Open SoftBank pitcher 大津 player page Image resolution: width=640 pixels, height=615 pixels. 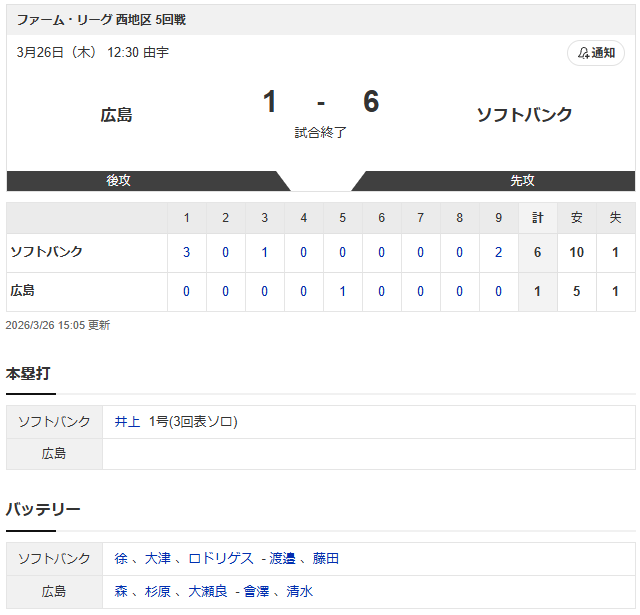(158, 558)
